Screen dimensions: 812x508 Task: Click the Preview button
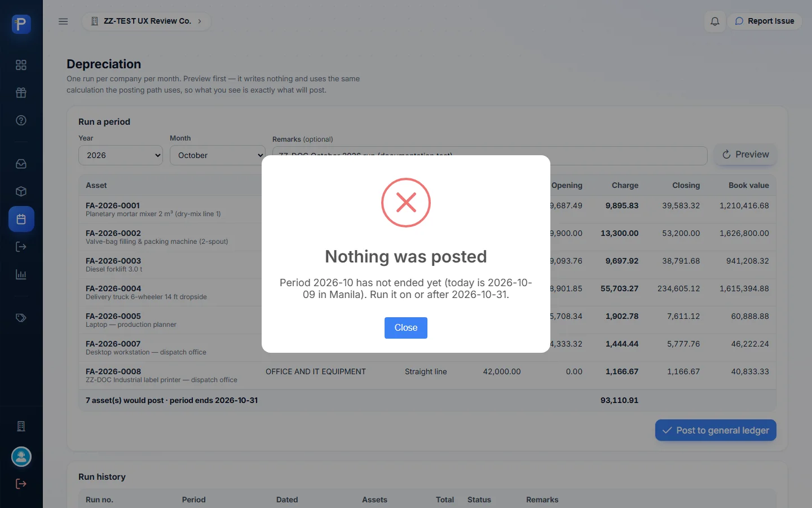(x=745, y=155)
